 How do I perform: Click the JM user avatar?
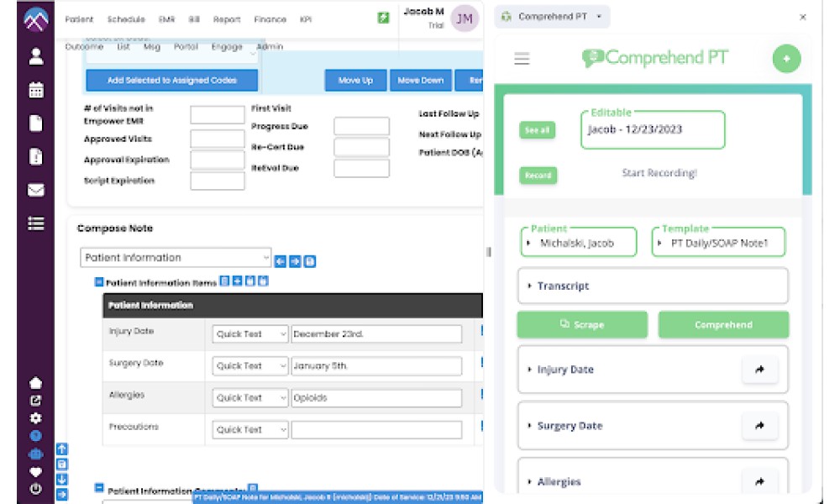coord(464,18)
